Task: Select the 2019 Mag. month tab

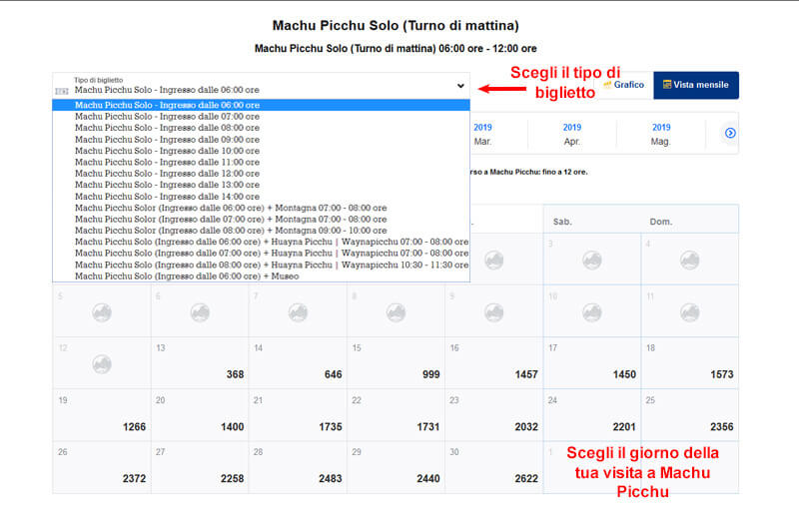Action: coord(661,134)
